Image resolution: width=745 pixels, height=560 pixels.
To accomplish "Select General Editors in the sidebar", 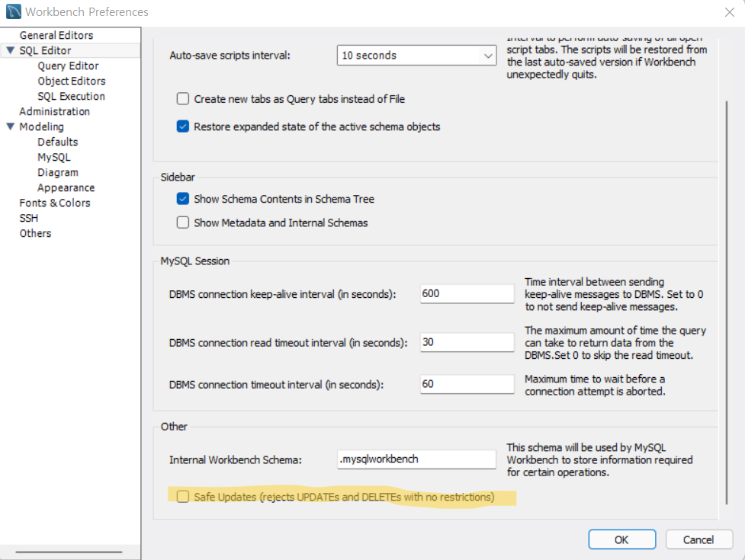I will point(56,35).
